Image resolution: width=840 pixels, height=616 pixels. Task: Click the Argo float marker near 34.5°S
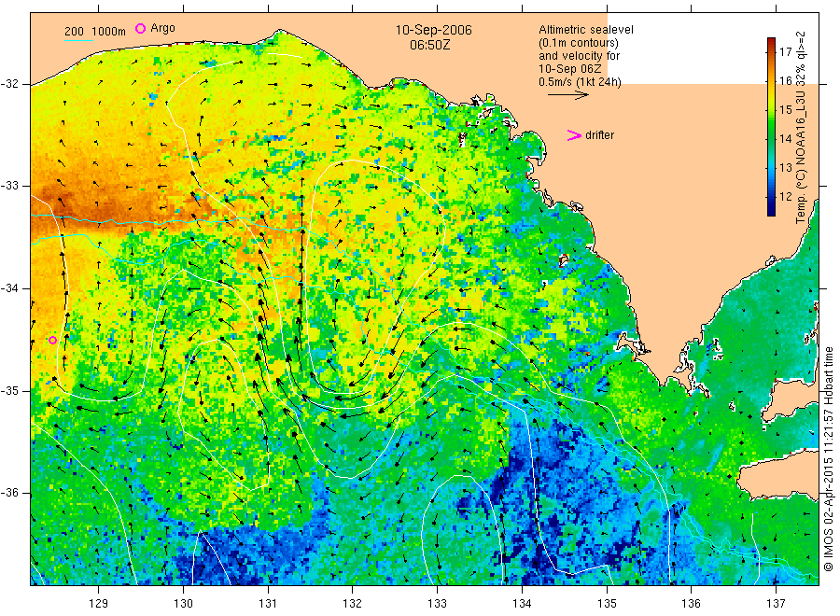point(52,340)
